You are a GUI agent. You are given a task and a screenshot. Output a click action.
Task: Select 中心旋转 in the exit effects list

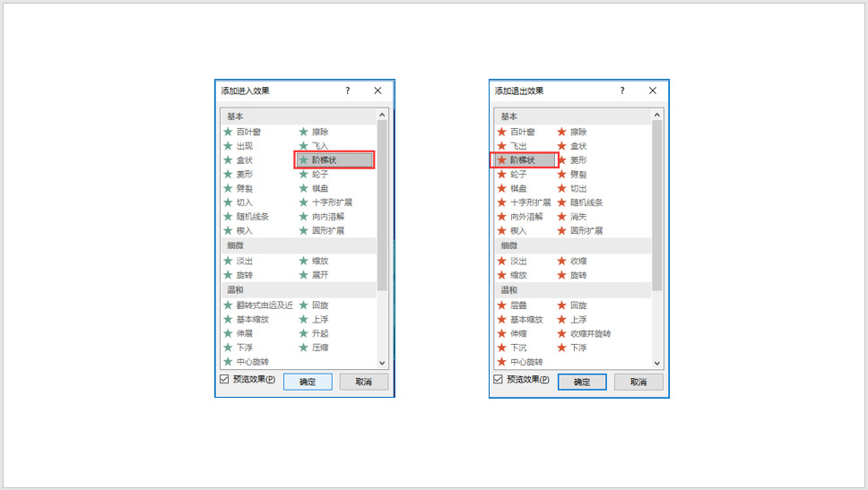(x=526, y=362)
